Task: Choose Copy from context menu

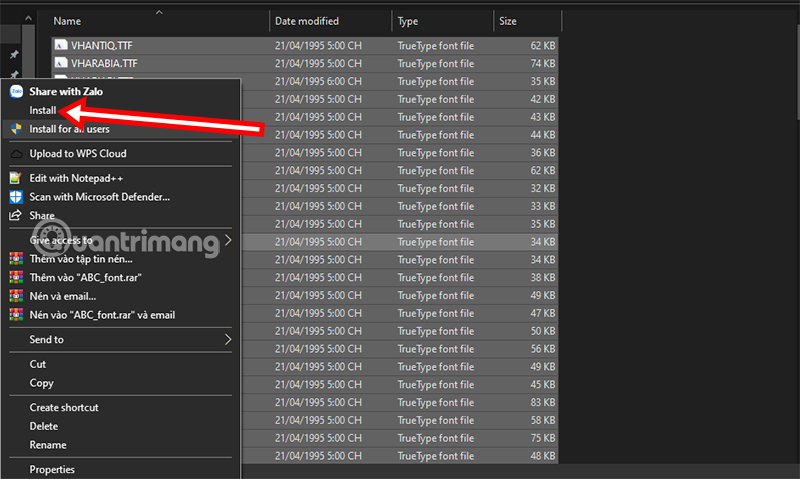Action: [41, 383]
